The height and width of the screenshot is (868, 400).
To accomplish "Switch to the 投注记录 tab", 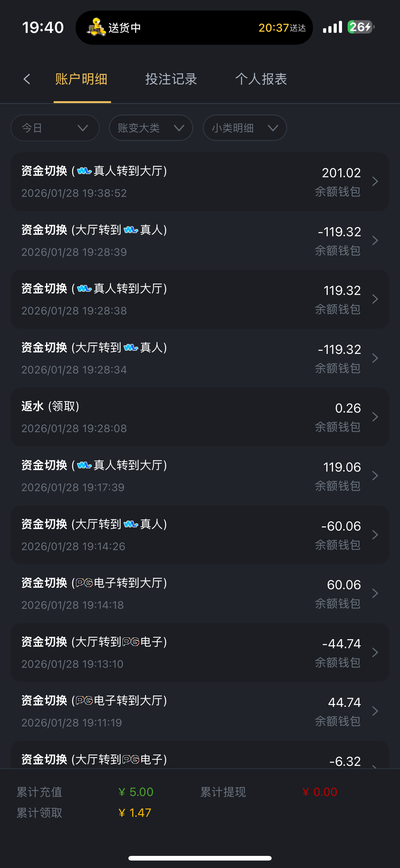I will [171, 79].
